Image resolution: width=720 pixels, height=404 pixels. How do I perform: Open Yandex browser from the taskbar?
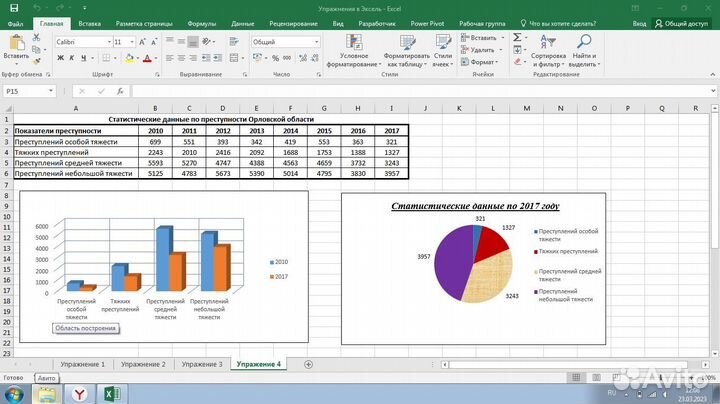pos(78,394)
